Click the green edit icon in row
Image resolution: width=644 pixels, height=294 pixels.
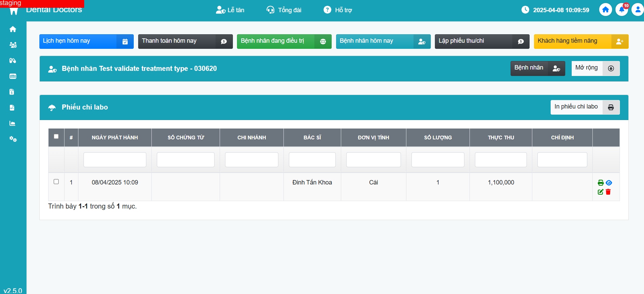pos(601,192)
